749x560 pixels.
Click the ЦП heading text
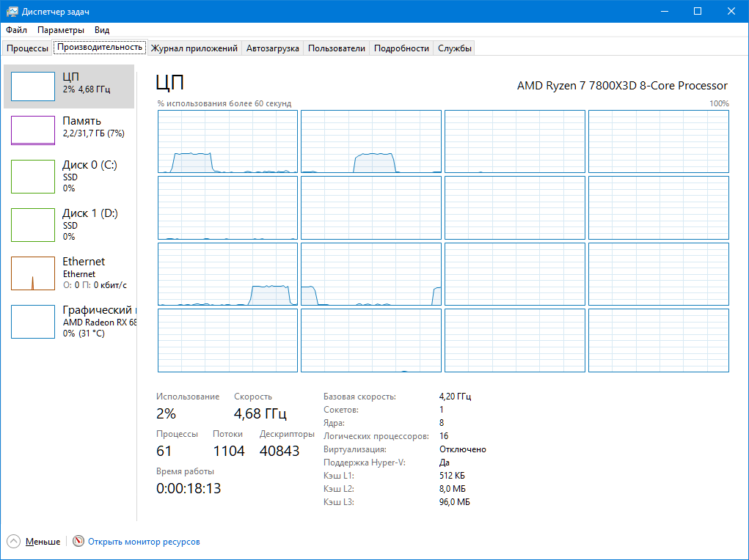coord(170,83)
